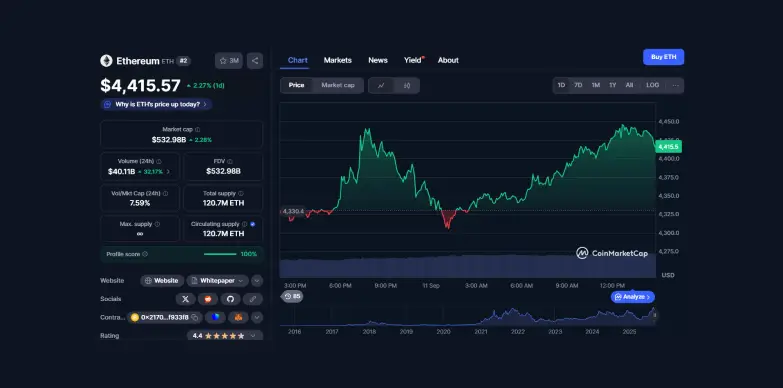
Task: Click the Ethereum logo icon
Action: (x=106, y=61)
